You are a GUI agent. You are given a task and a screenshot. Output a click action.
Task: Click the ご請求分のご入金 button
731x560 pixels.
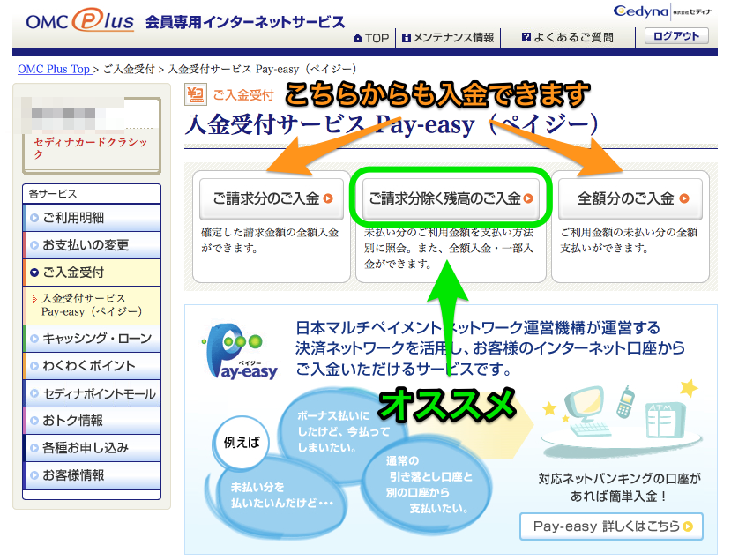coord(272,198)
